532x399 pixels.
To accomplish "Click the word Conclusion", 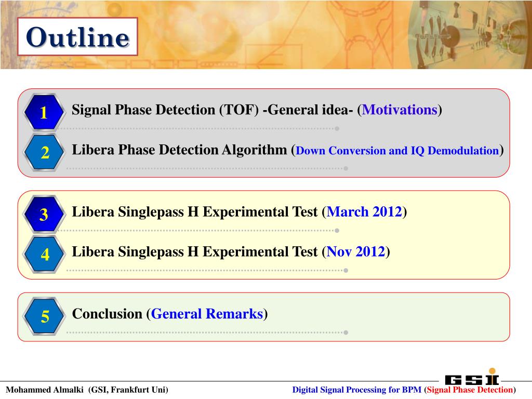I will [107, 314].
